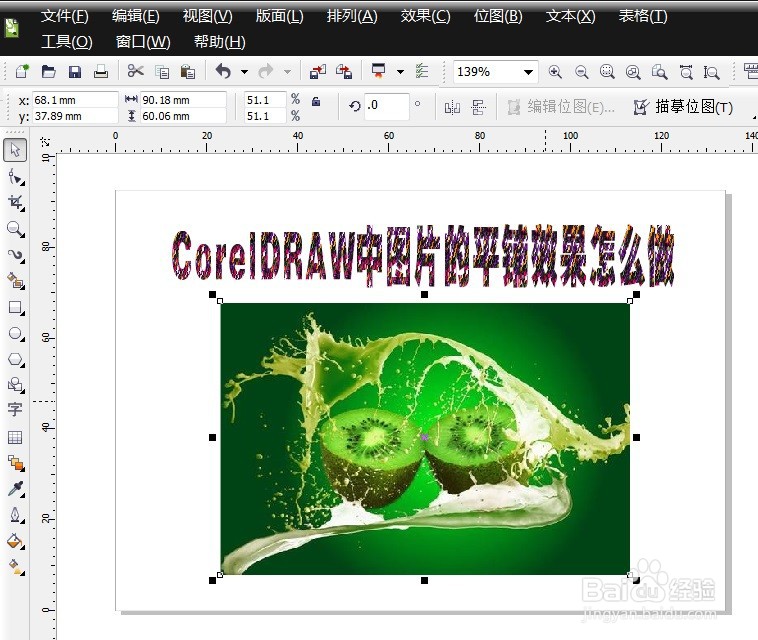This screenshot has height=640, width=758.
Task: Open the Zoom level 139% dropdown
Action: pos(528,73)
